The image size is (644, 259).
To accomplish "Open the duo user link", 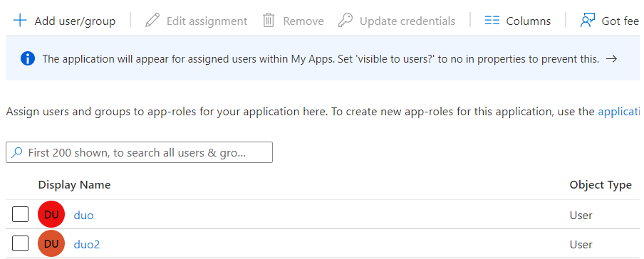I will (84, 215).
